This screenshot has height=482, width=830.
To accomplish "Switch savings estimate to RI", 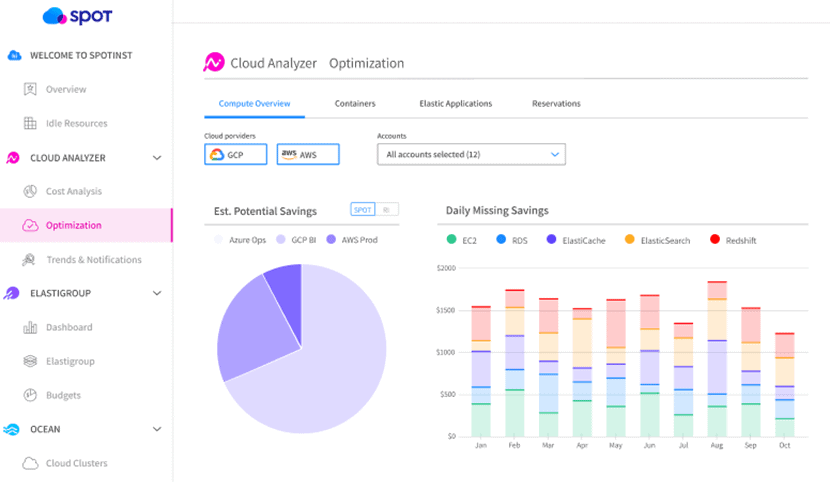I will 386,210.
